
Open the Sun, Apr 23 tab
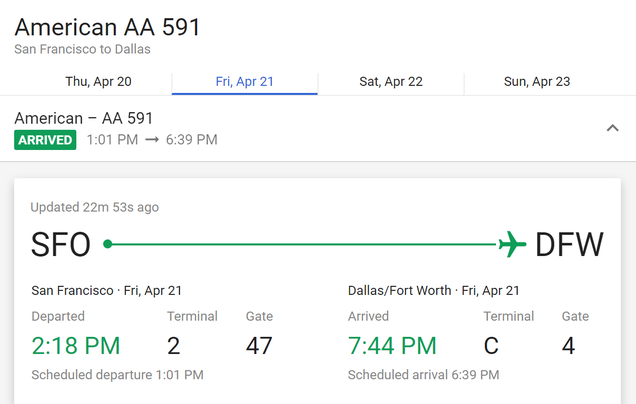[537, 82]
